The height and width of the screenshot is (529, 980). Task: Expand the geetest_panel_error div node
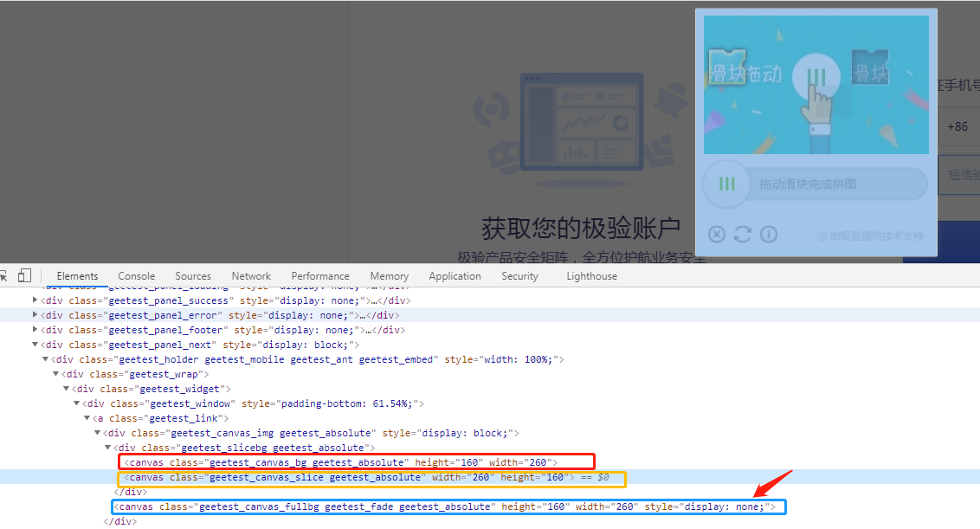coord(35,315)
